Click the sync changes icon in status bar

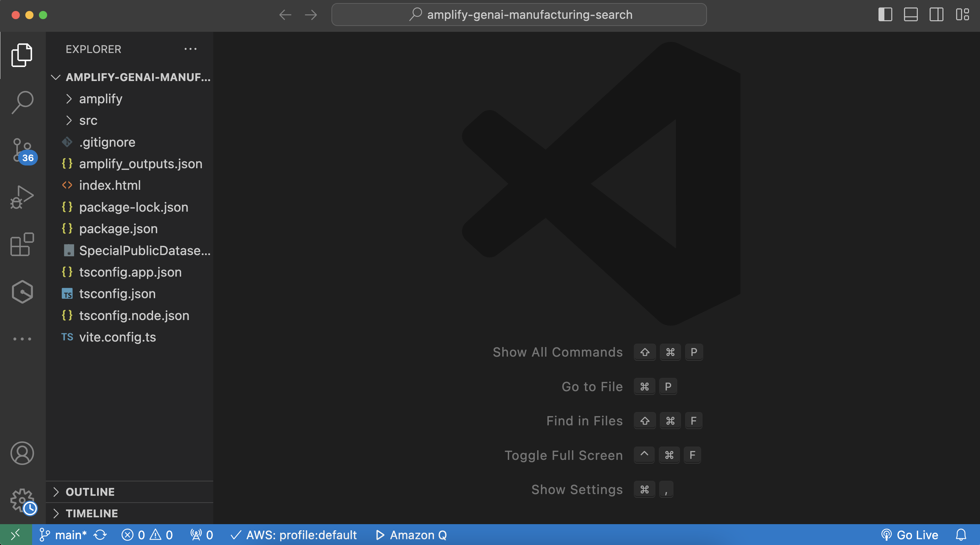[100, 535]
